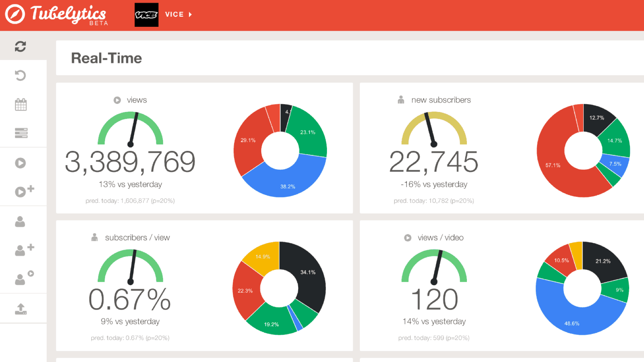The width and height of the screenshot is (644, 362).
Task: Click the 22,745 new subscribers number
Action: (x=433, y=162)
